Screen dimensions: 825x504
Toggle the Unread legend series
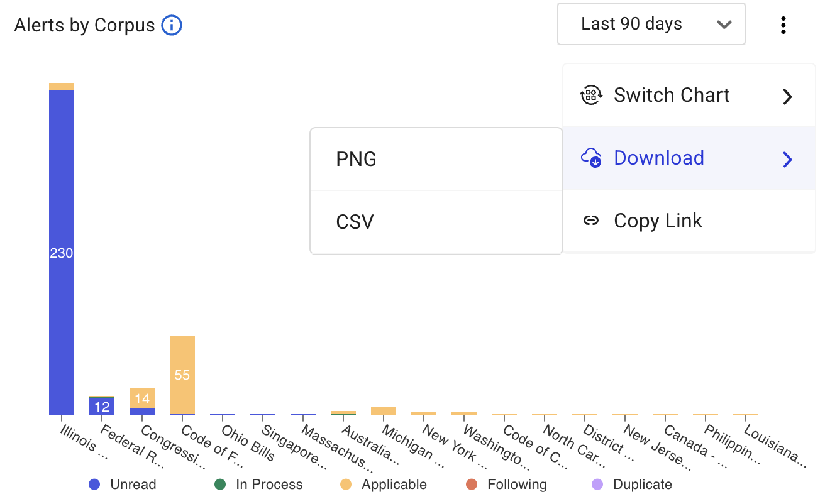(x=123, y=485)
